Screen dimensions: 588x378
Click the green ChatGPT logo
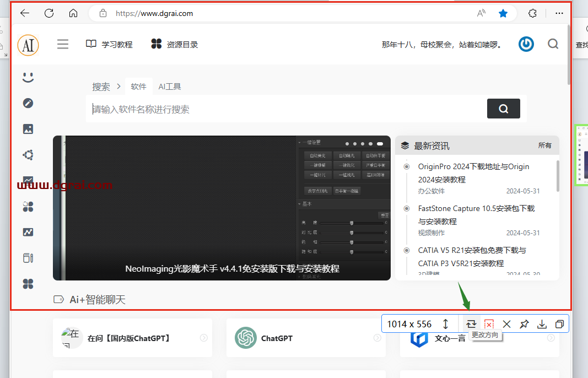click(246, 338)
